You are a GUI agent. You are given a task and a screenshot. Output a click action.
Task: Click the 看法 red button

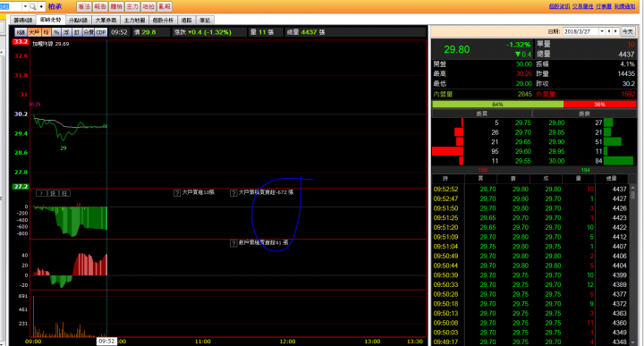(x=84, y=6)
